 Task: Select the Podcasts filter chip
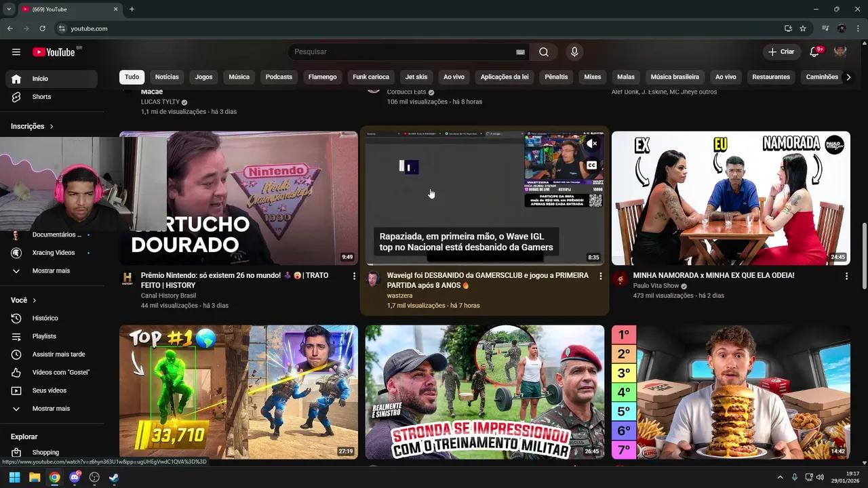point(279,77)
